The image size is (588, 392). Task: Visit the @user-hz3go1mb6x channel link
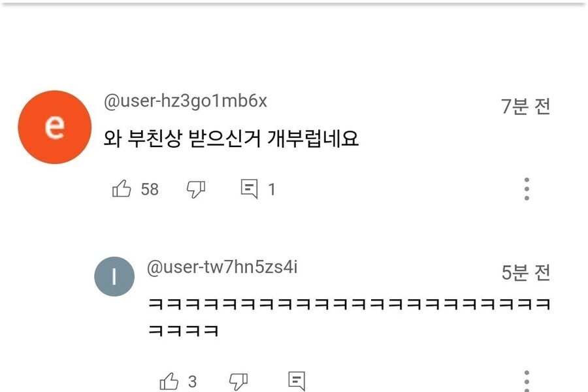(x=186, y=101)
